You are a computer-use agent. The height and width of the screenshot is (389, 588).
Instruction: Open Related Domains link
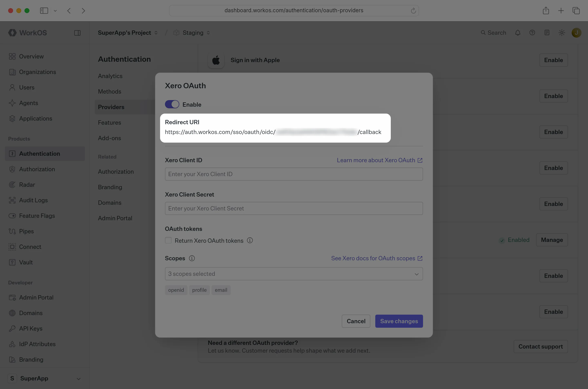pos(110,203)
